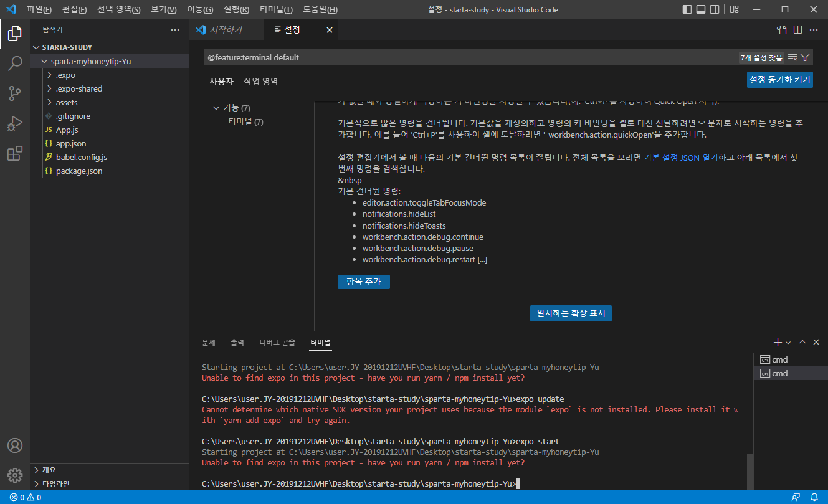
Task: Click the settings search input field
Action: pyautogui.click(x=470, y=57)
